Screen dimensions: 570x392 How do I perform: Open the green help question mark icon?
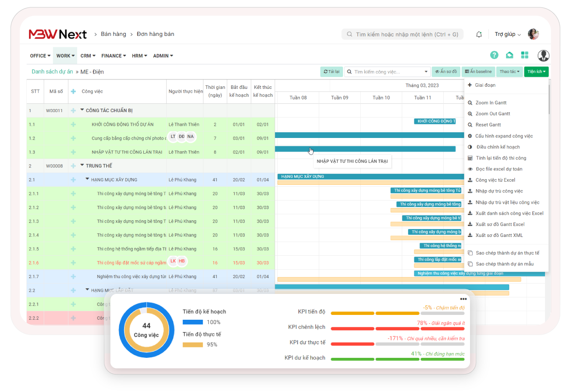pyautogui.click(x=494, y=55)
